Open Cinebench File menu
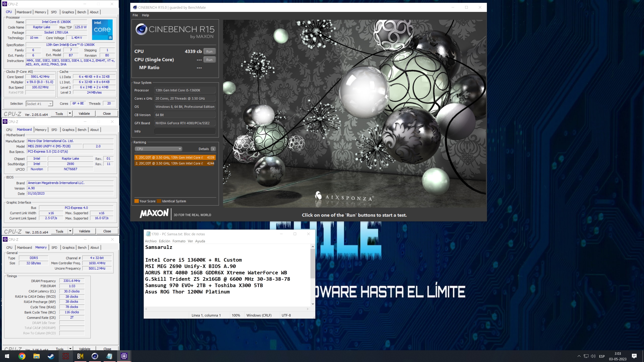 135,15
